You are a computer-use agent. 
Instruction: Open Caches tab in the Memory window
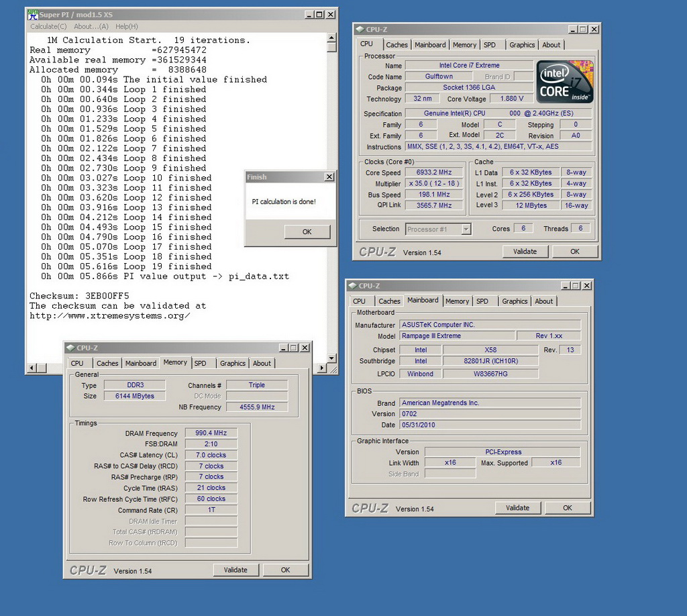click(107, 363)
